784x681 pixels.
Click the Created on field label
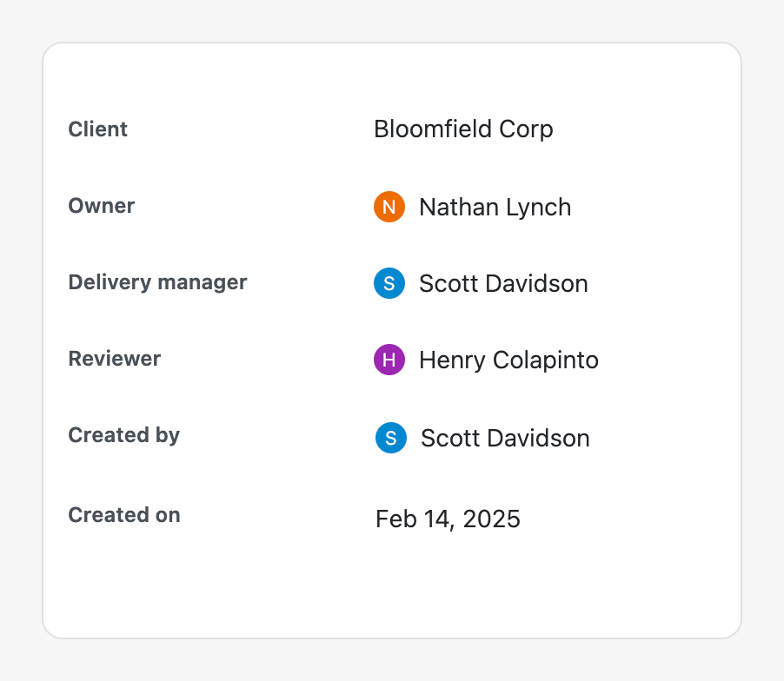click(x=124, y=515)
